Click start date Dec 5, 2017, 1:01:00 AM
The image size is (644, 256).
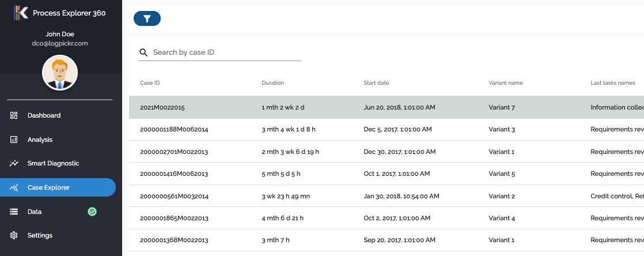pos(397,129)
